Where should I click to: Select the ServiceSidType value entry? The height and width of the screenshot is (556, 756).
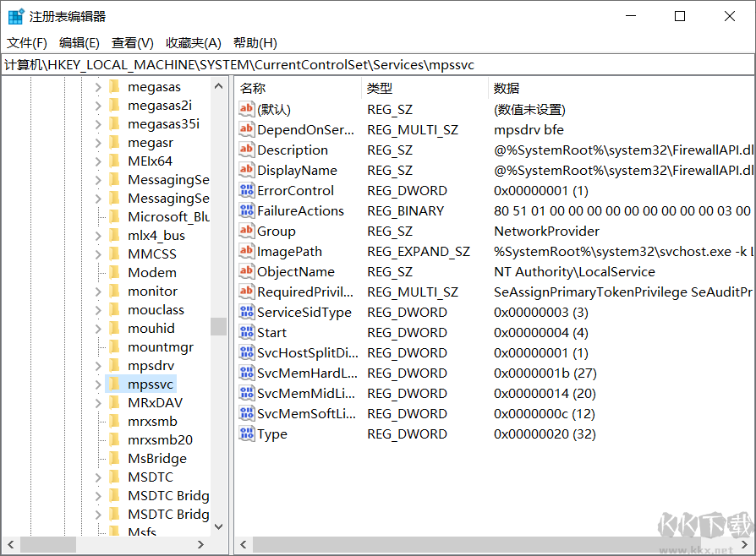tap(304, 313)
